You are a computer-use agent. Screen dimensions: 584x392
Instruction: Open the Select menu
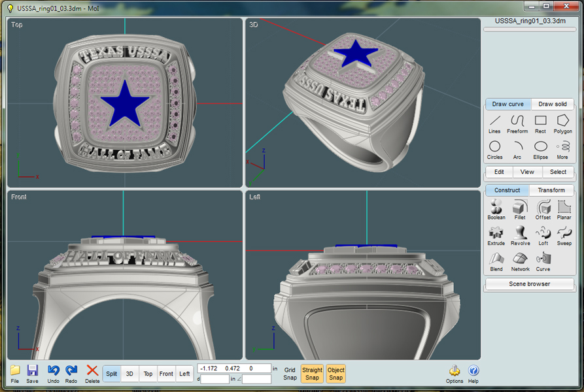point(558,172)
